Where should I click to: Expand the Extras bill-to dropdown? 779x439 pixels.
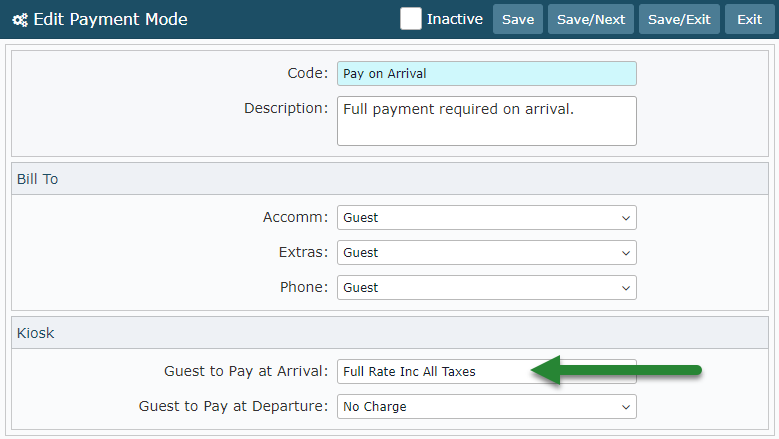pos(486,252)
